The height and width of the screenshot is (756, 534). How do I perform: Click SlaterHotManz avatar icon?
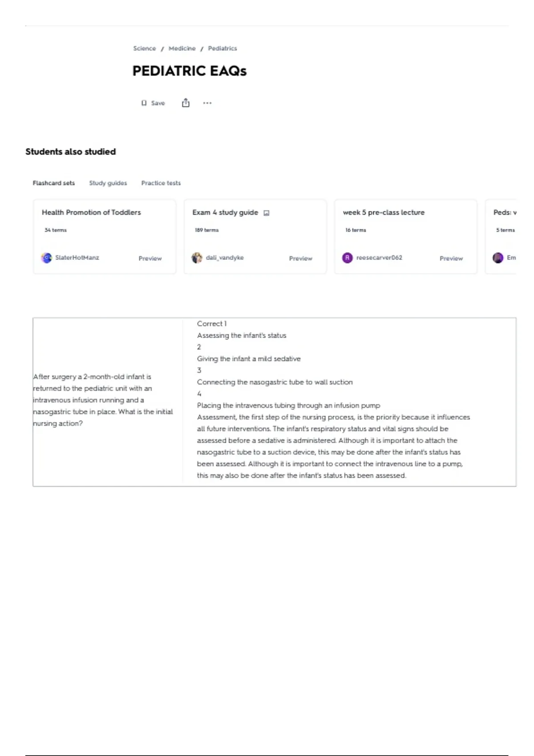click(x=46, y=258)
